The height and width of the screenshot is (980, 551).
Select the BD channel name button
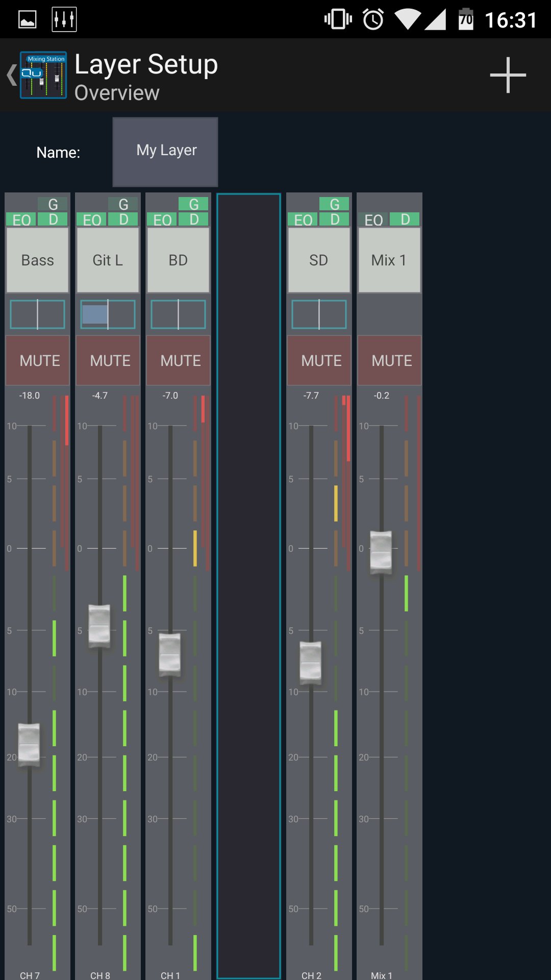tap(178, 260)
